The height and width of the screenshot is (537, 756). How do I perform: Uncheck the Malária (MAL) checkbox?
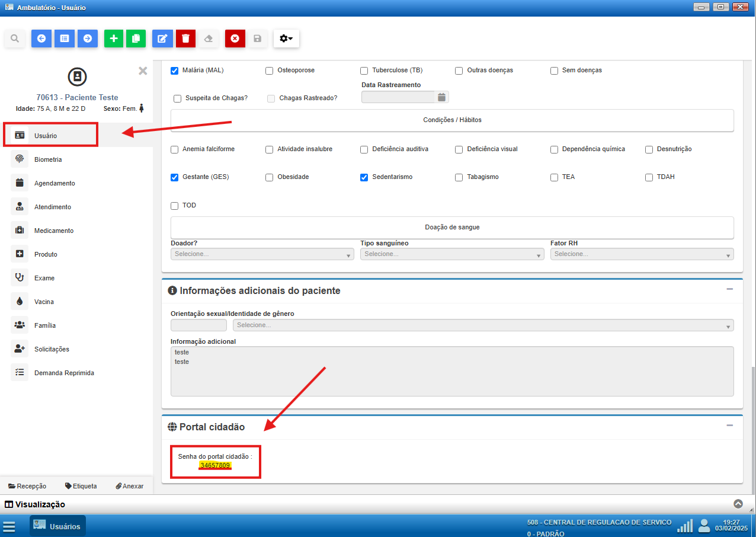click(x=175, y=71)
